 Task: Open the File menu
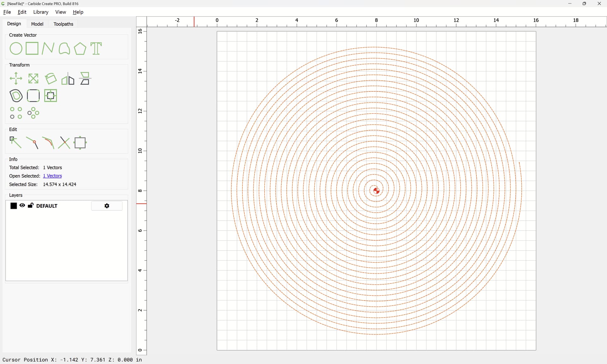pyautogui.click(x=7, y=12)
